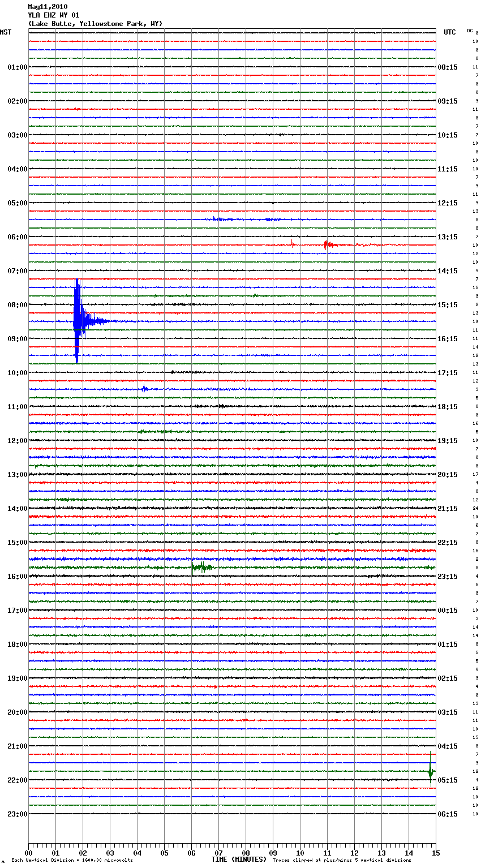481x868 pixels.
Task: Click the vertical division 1600.00 microvolts note
Action: point(72,861)
